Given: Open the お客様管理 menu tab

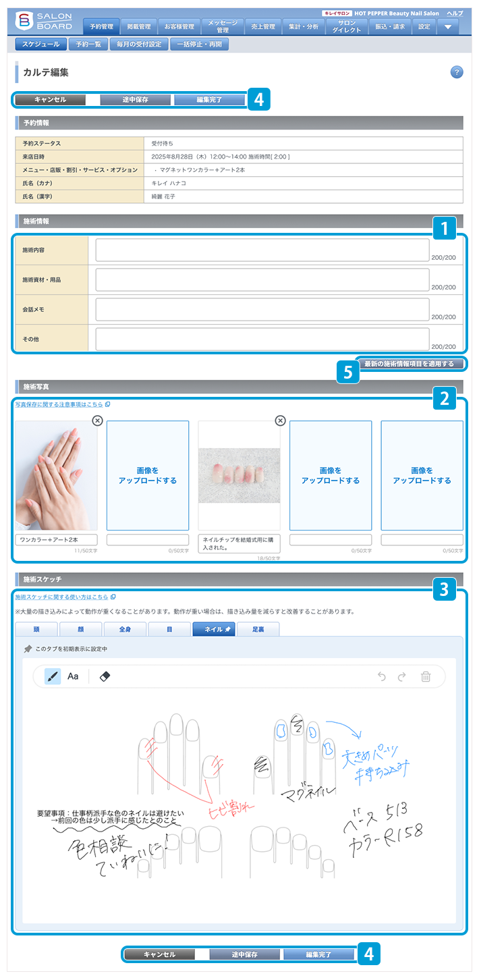Looking at the screenshot, I should click(x=179, y=27).
